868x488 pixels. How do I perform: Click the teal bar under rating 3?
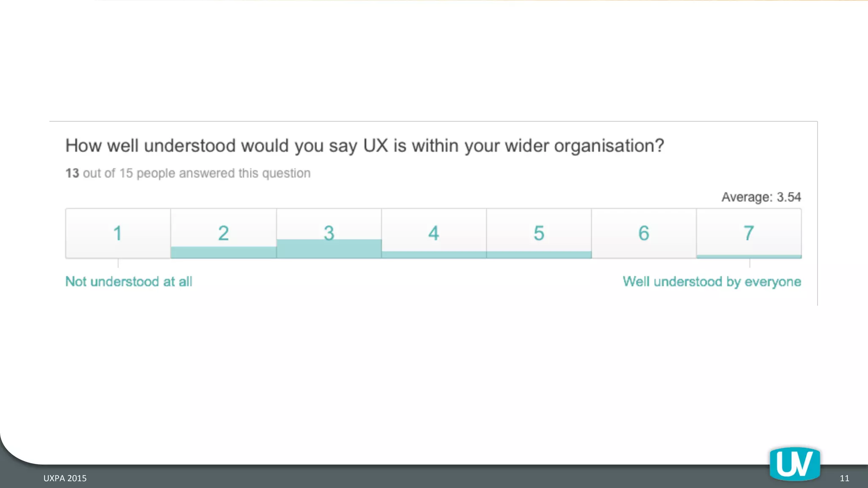[x=329, y=249]
